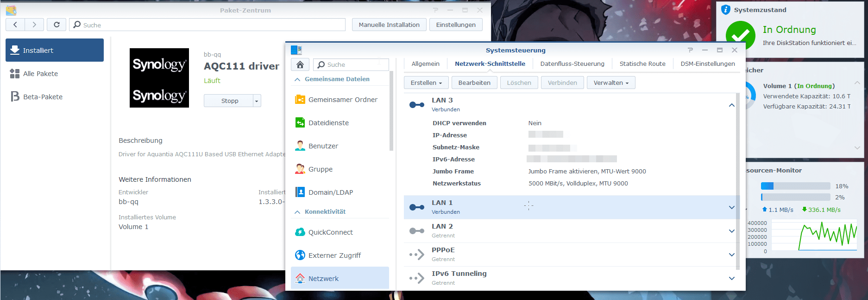Click the Bearbeiten button
This screenshot has height=300, width=868.
(474, 83)
